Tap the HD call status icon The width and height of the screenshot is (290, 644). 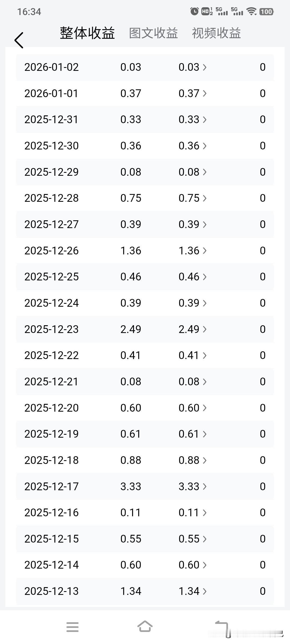click(x=206, y=11)
